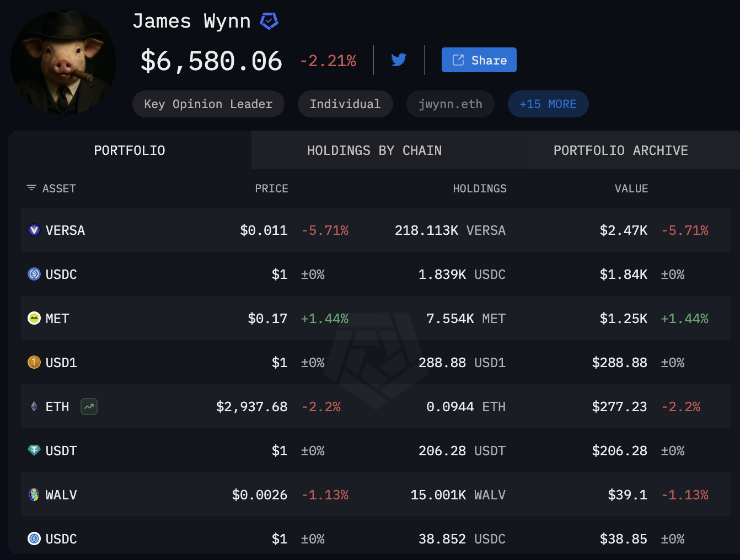Switch to the HOLDINGS BY CHAIN tab

374,150
